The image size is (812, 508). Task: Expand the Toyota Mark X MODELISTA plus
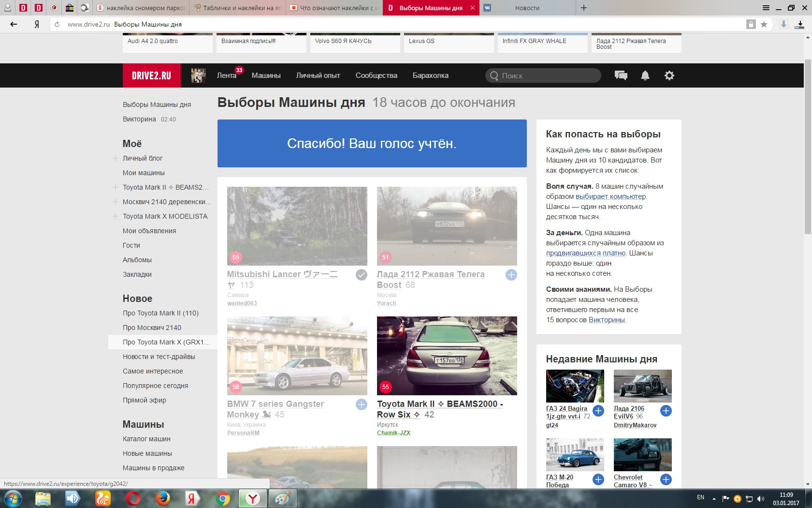[116, 216]
